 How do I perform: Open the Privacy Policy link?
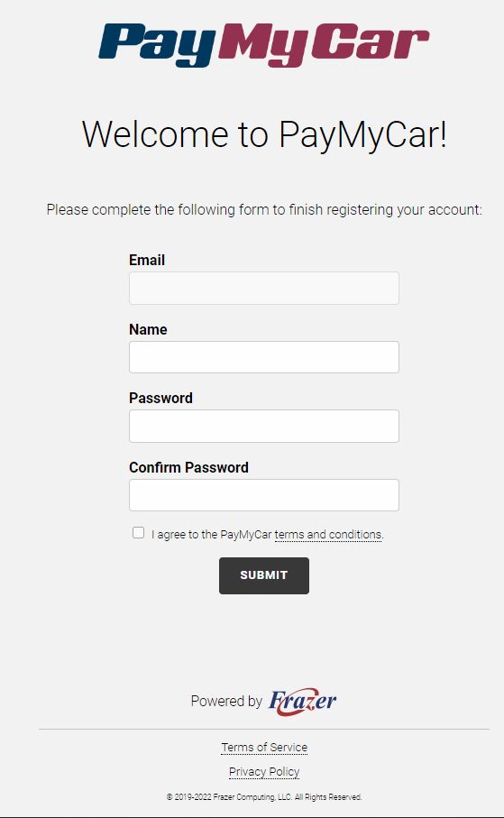click(x=264, y=772)
